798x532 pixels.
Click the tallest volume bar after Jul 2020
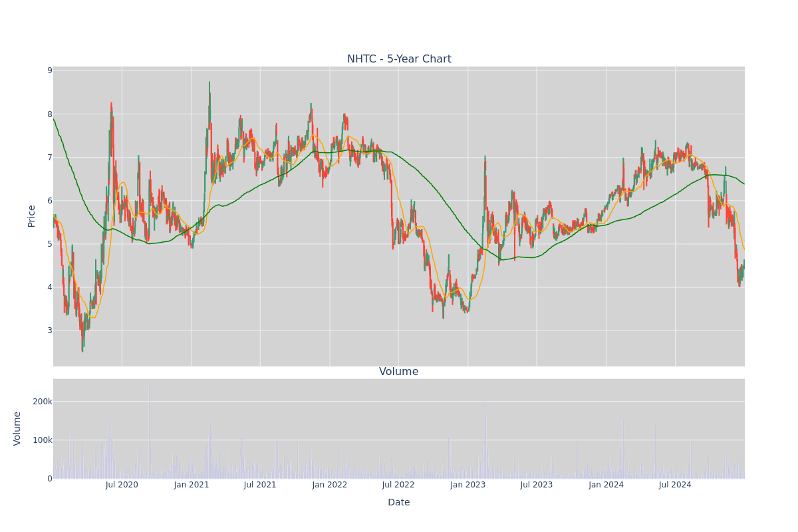click(x=149, y=431)
